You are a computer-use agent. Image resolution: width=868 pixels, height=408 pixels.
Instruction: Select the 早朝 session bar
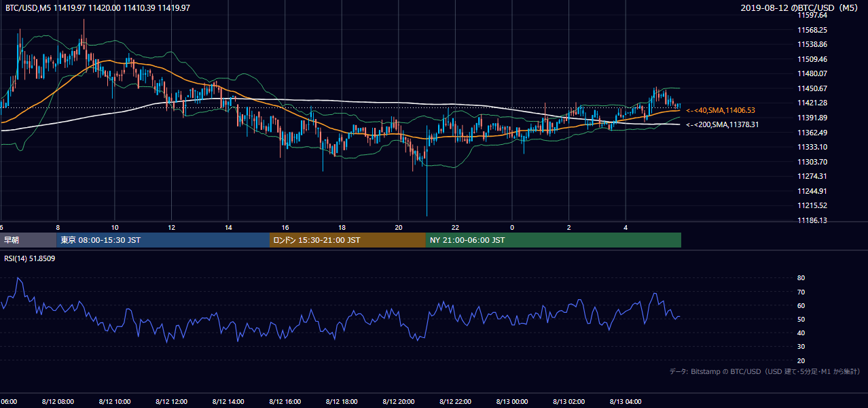(x=28, y=240)
